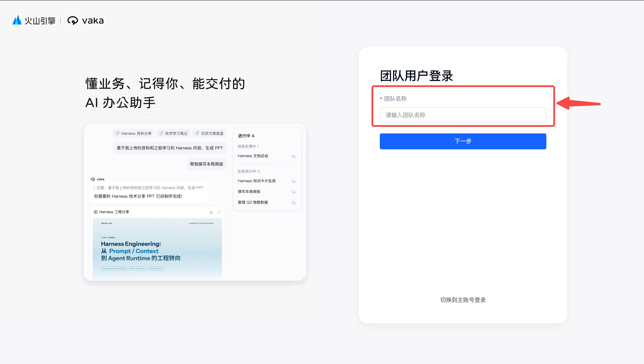The image size is (644, 364).
Task: Open the Harness Engineering slide thumbnail
Action: pyautogui.click(x=157, y=248)
